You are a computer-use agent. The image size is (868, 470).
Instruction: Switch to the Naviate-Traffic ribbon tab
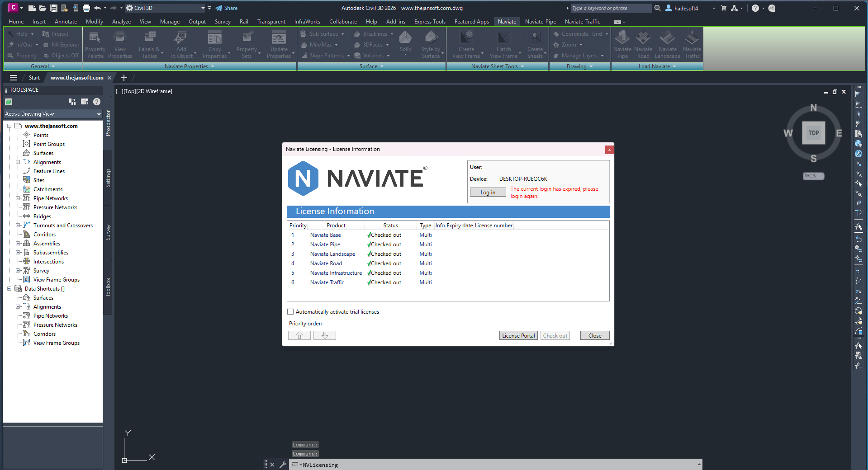[583, 22]
